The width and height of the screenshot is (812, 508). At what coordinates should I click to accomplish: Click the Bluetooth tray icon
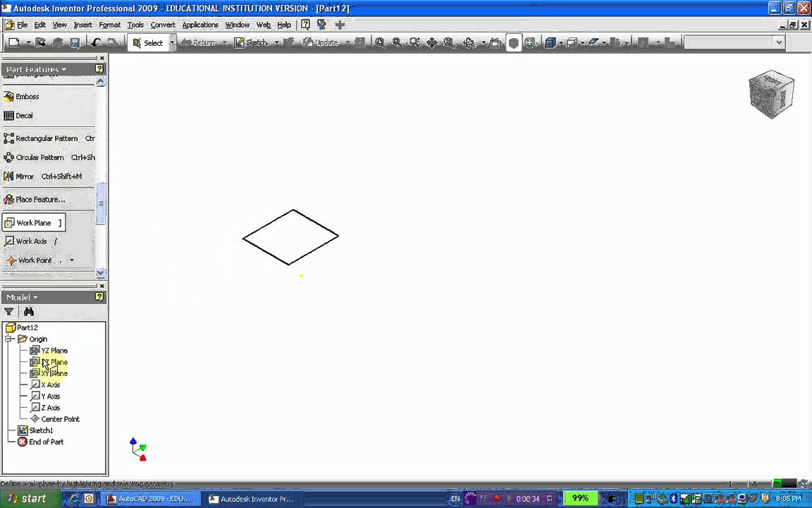(673, 499)
